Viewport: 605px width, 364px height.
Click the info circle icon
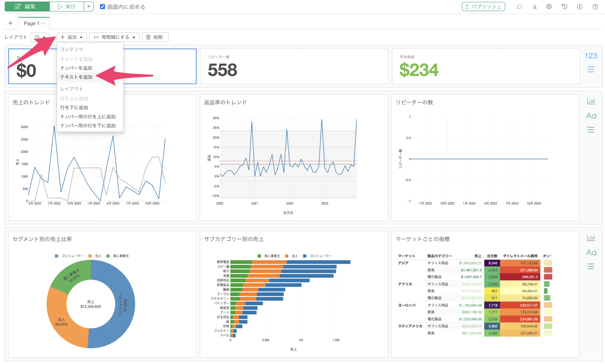tap(580, 7)
